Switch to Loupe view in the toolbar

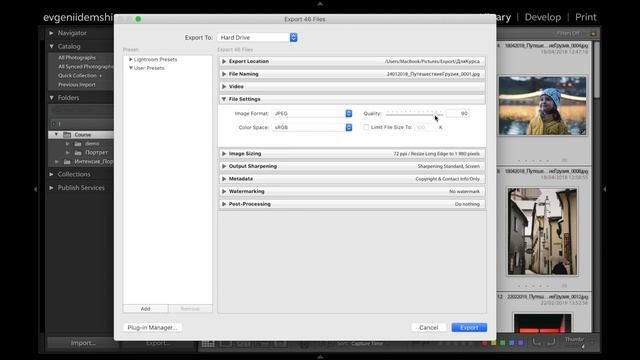(x=226, y=344)
